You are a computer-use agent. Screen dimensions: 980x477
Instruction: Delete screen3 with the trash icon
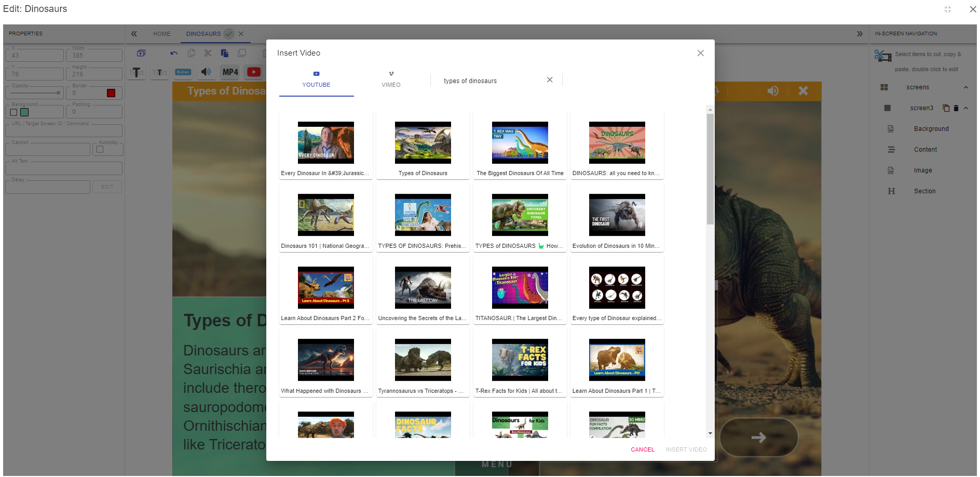(956, 108)
